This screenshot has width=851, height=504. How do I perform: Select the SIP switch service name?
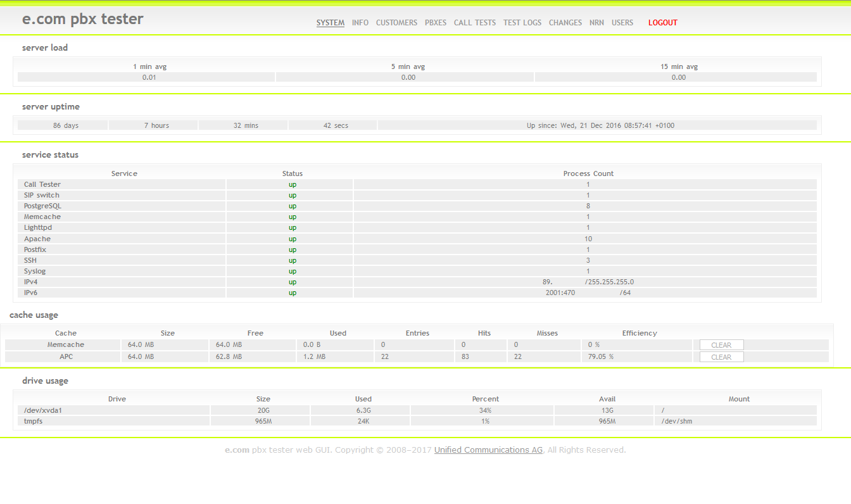pyautogui.click(x=42, y=195)
